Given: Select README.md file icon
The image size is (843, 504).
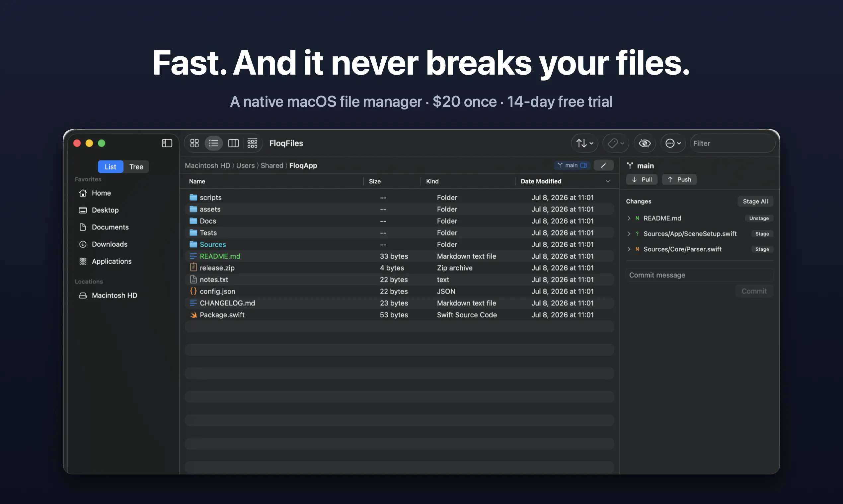Looking at the screenshot, I should click(x=193, y=256).
